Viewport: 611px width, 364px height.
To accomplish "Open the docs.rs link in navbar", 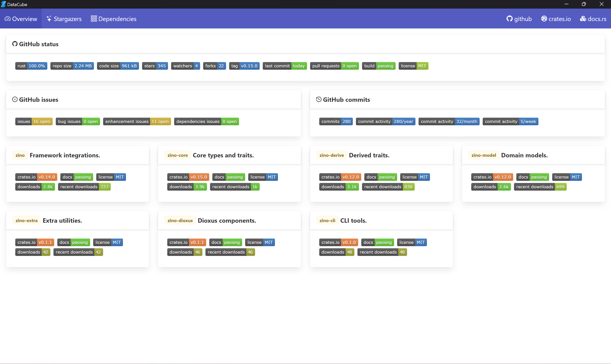I will click(x=593, y=19).
